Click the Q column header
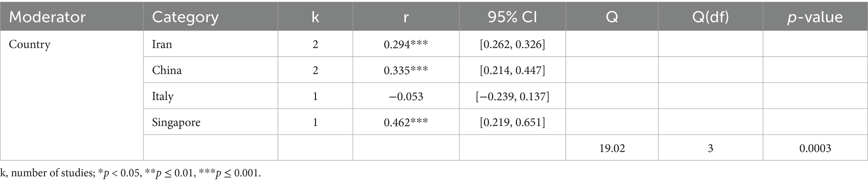 coord(612,17)
